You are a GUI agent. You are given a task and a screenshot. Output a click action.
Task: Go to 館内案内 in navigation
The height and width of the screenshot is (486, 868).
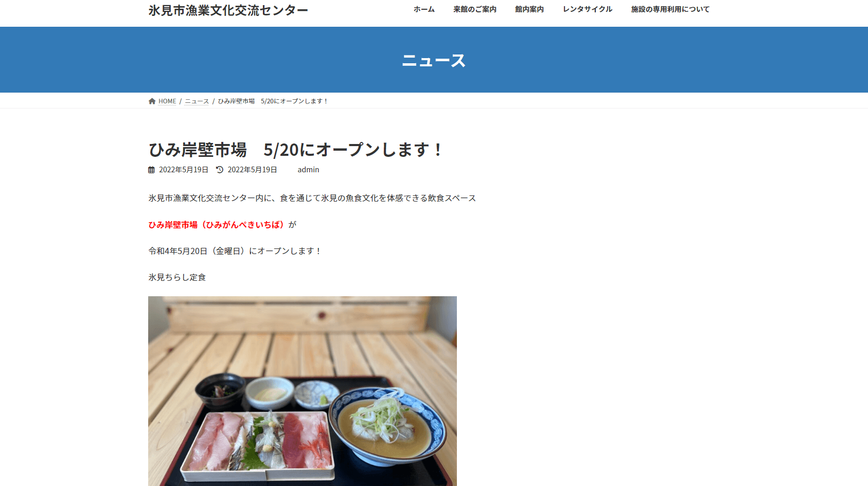pyautogui.click(x=529, y=9)
